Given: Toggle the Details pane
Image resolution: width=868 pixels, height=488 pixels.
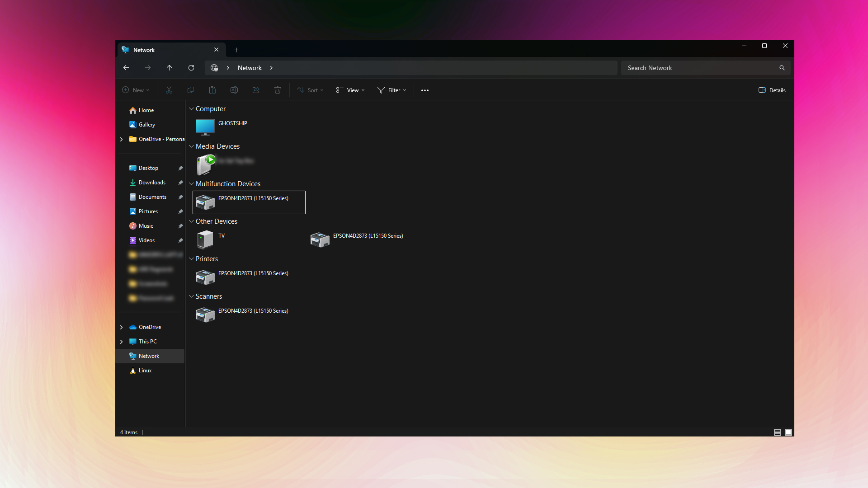Looking at the screenshot, I should (x=772, y=90).
